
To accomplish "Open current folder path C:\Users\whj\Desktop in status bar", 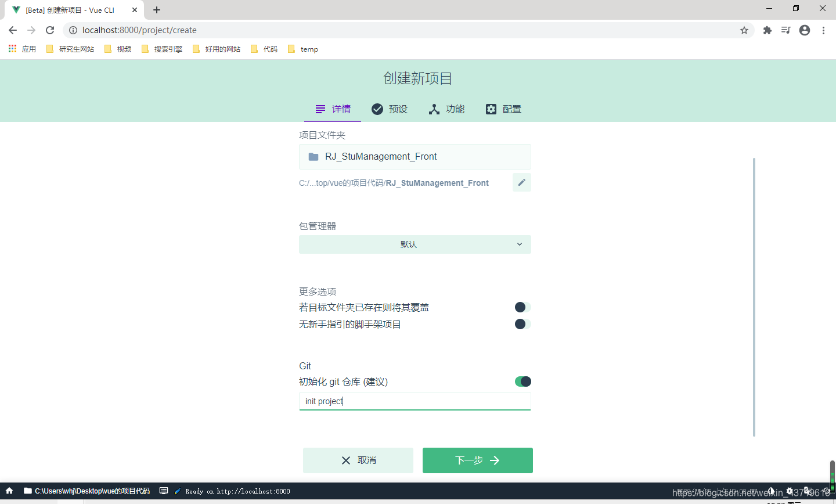I will [x=87, y=491].
